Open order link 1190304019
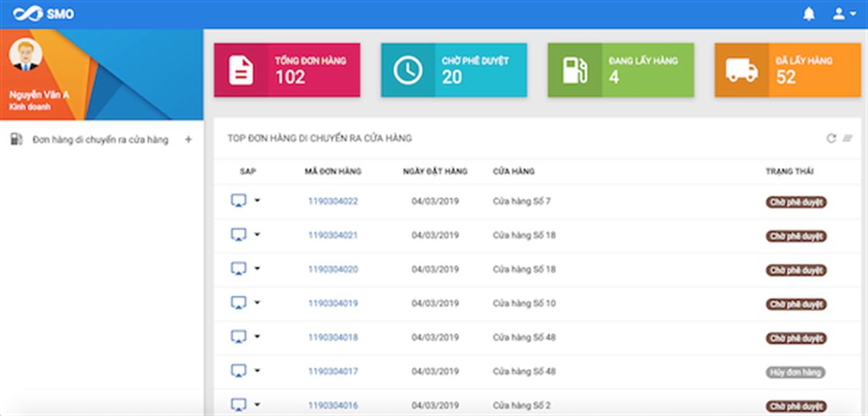This screenshot has width=868, height=416. coord(333,304)
